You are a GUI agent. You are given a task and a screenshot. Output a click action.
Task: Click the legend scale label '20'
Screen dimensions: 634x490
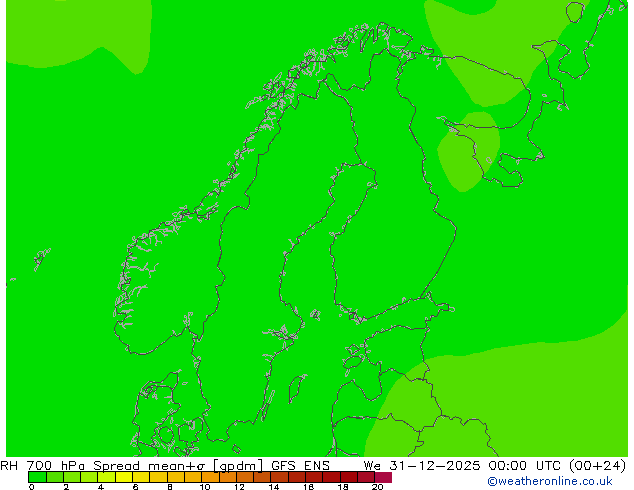[x=377, y=487]
